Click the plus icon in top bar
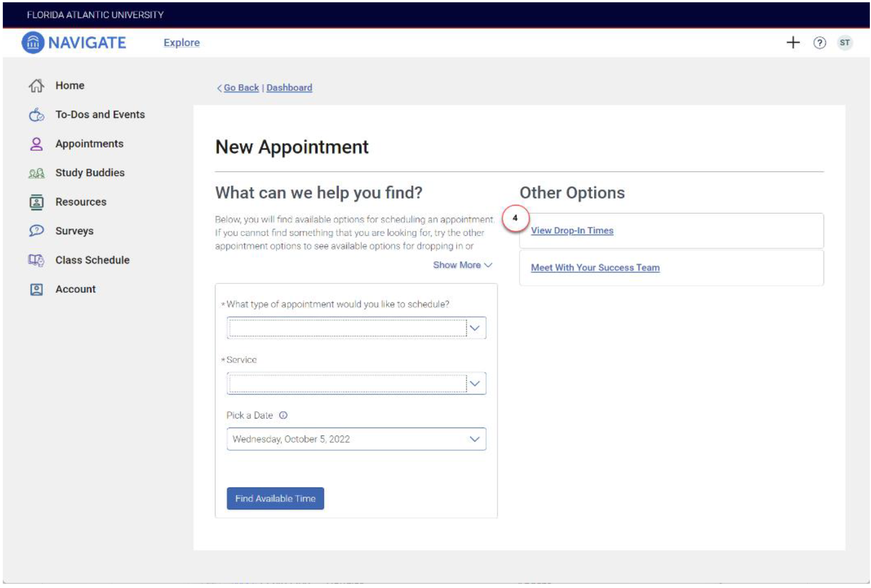The height and width of the screenshot is (588, 871). pos(793,43)
